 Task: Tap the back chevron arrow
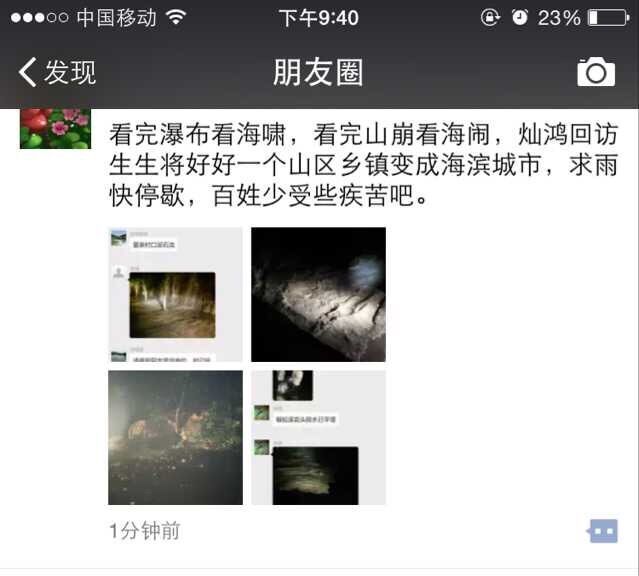click(x=28, y=72)
